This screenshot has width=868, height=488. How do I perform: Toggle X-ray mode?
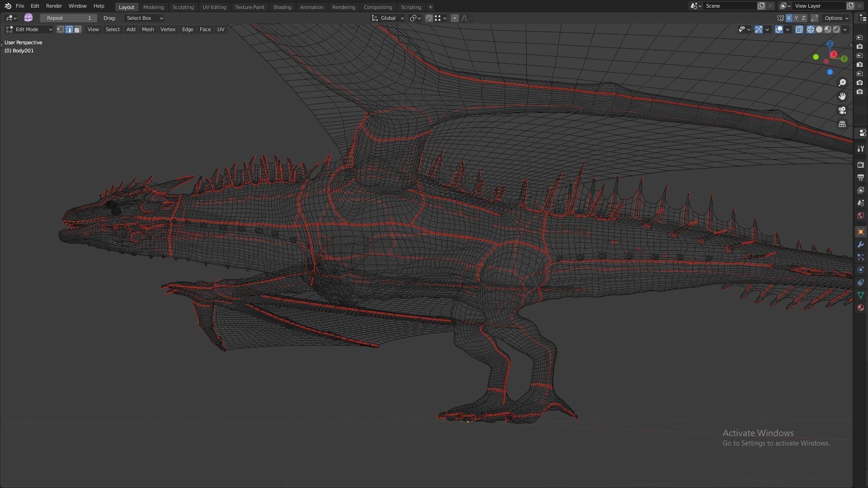pos(799,29)
